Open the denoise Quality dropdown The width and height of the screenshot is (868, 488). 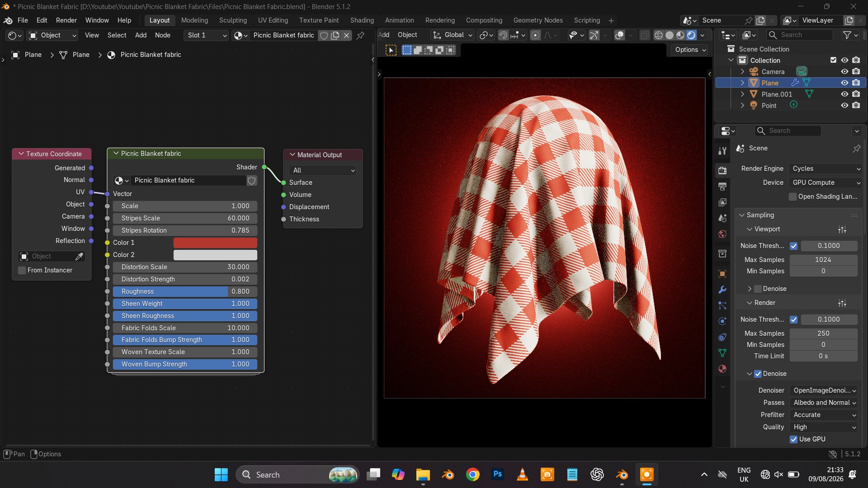tap(824, 427)
